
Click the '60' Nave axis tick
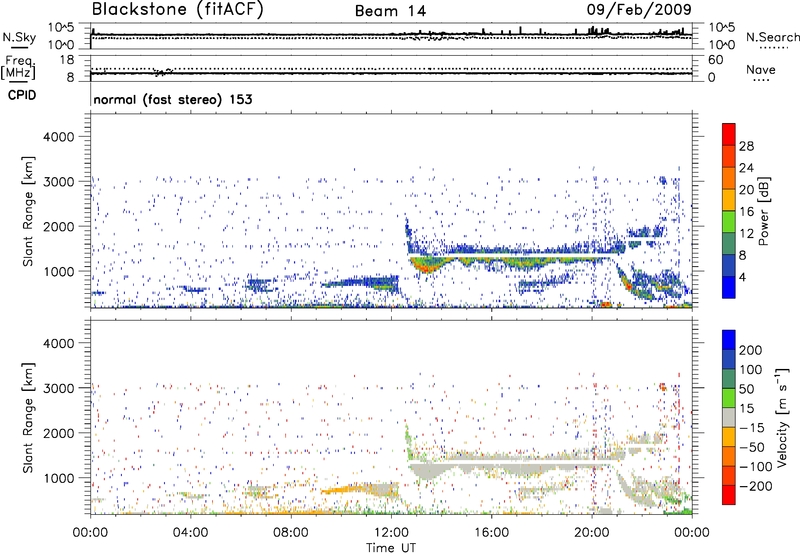pos(715,60)
